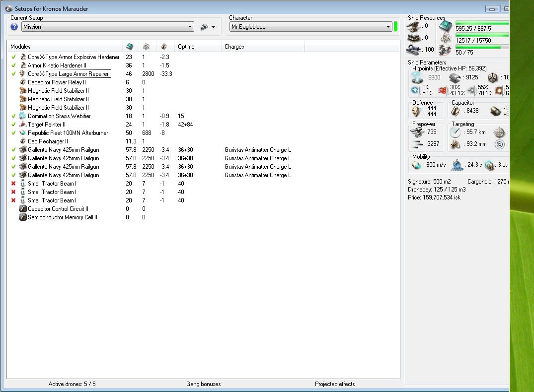Click the calibration icon showing 100

point(414,50)
